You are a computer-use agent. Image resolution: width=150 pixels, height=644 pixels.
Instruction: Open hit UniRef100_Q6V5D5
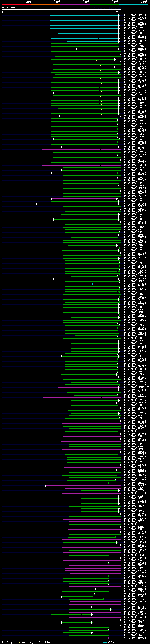pos(135,51)
